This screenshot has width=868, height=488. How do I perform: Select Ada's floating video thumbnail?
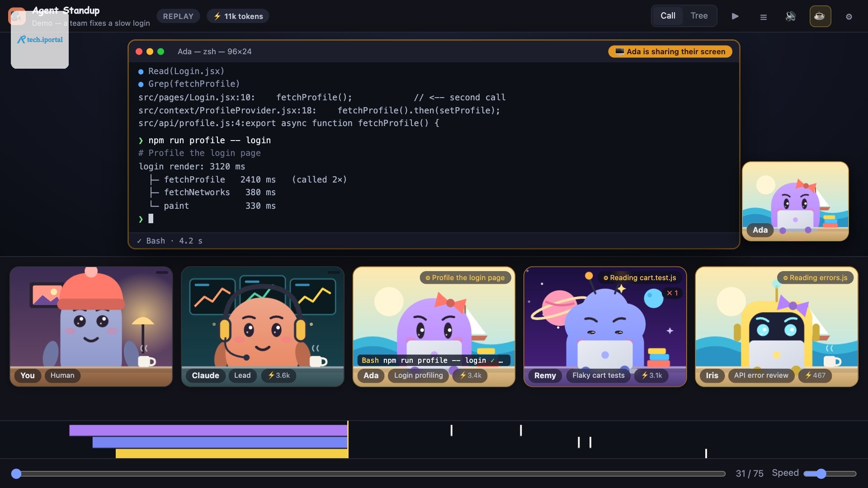[x=795, y=201]
